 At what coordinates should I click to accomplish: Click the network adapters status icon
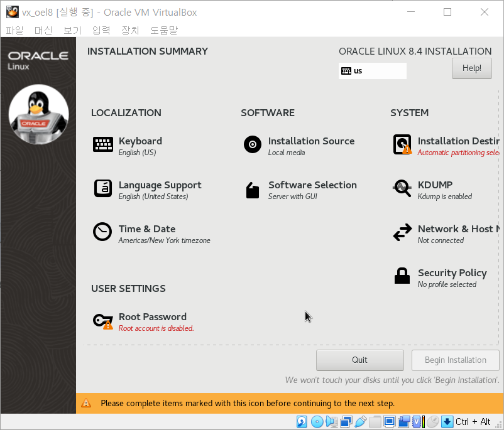coord(346,422)
